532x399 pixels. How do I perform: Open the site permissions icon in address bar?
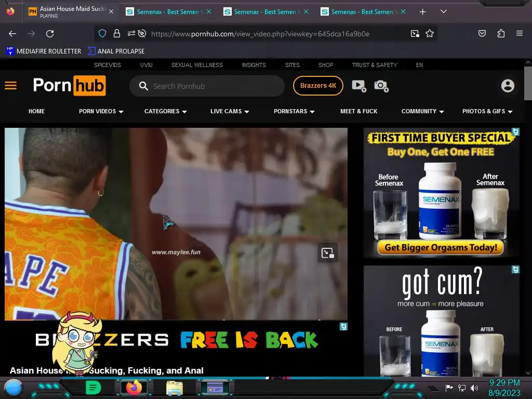131,33
